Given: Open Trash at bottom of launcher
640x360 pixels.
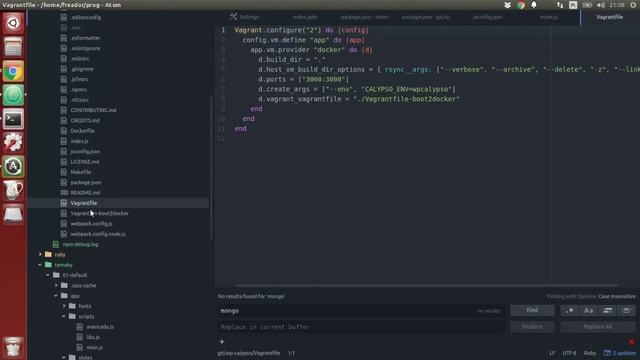Looking at the screenshot, I should coord(13,347).
